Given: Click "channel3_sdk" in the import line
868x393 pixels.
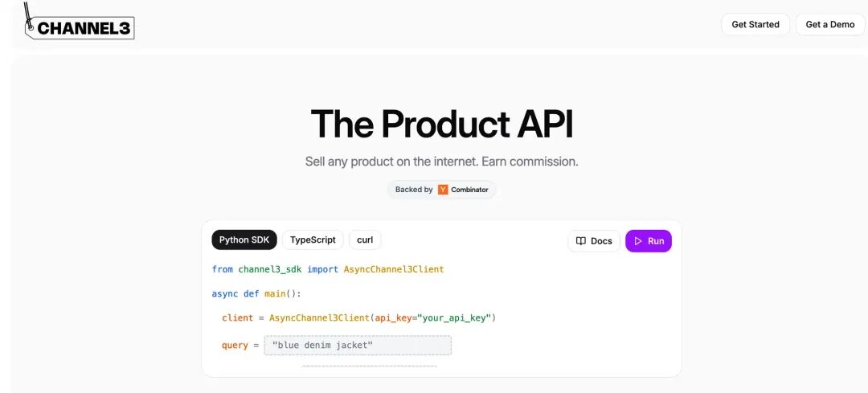Looking at the screenshot, I should tap(270, 269).
